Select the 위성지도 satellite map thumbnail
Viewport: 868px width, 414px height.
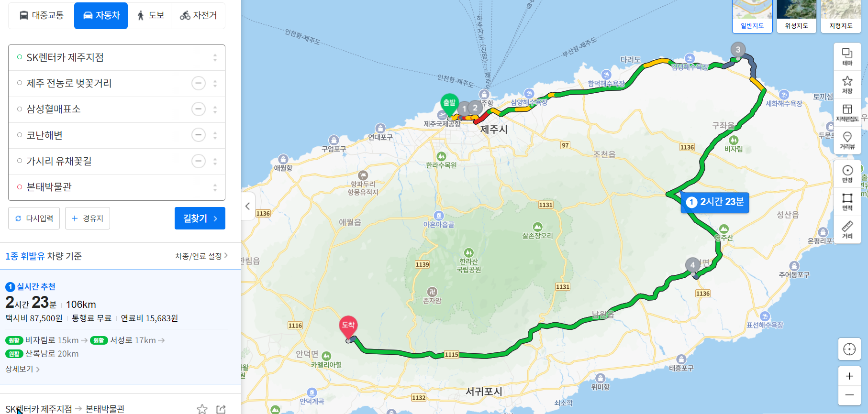[796, 16]
